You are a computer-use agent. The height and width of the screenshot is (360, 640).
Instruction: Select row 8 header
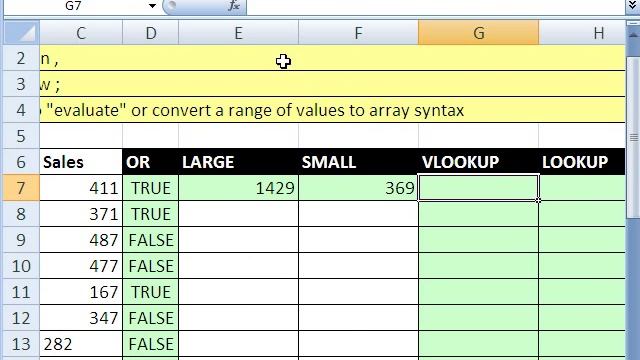click(x=21, y=213)
